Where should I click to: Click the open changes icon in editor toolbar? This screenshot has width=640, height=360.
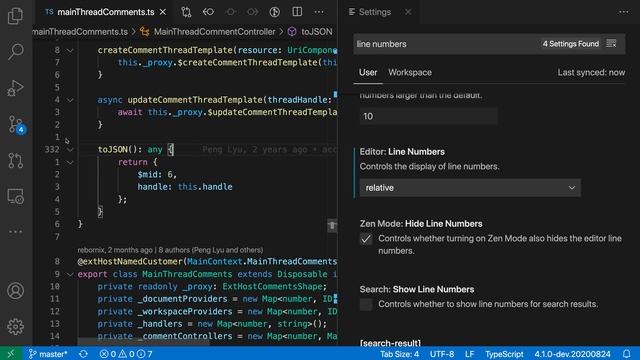(209, 12)
